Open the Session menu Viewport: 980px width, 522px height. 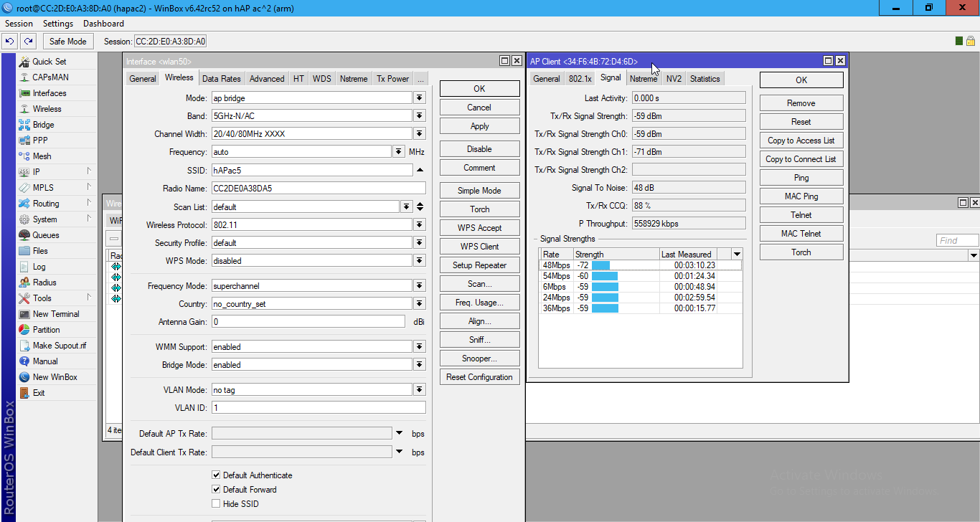click(19, 24)
